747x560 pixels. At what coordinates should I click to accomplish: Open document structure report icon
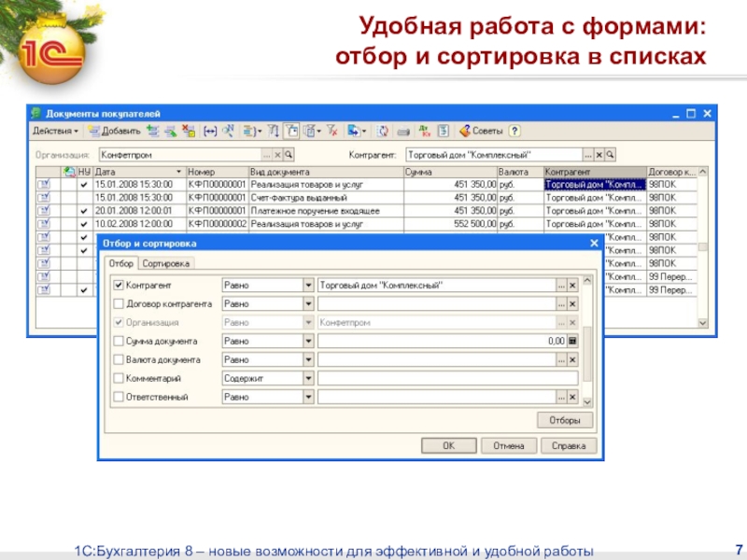[x=443, y=131]
